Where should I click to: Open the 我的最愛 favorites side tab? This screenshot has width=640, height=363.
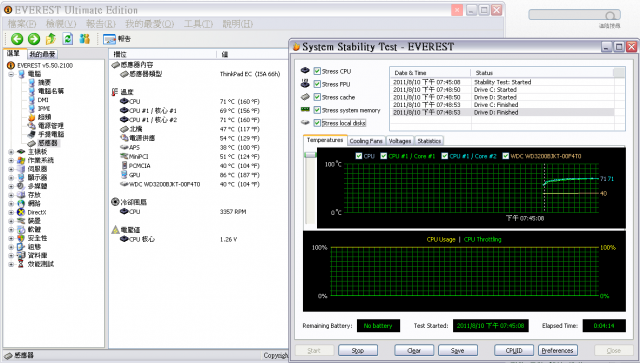42,54
